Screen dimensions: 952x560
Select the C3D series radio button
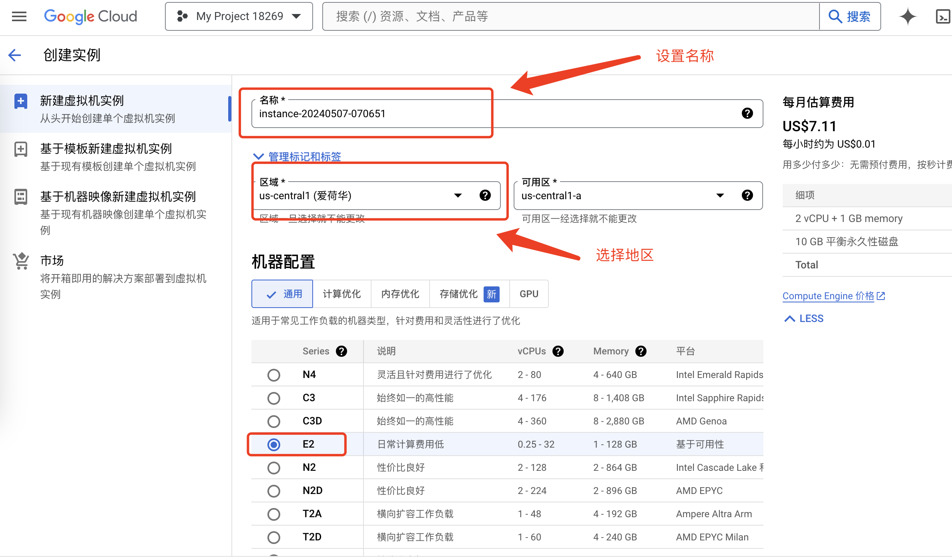click(274, 421)
